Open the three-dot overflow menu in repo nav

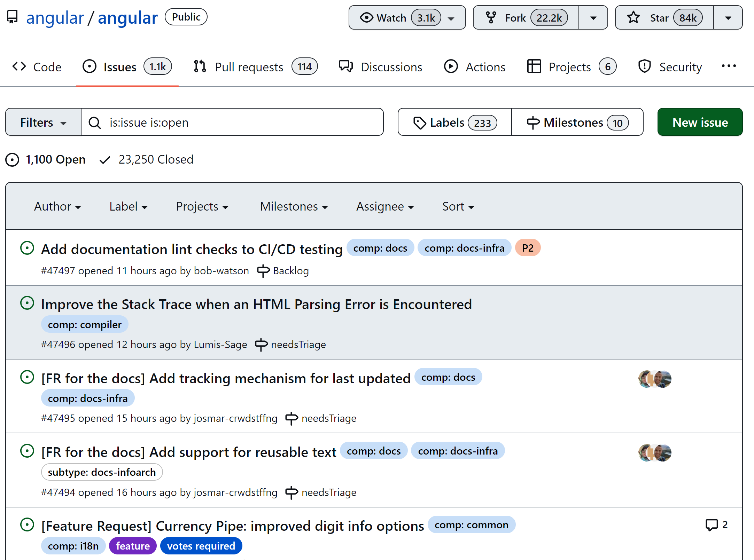[x=728, y=66]
